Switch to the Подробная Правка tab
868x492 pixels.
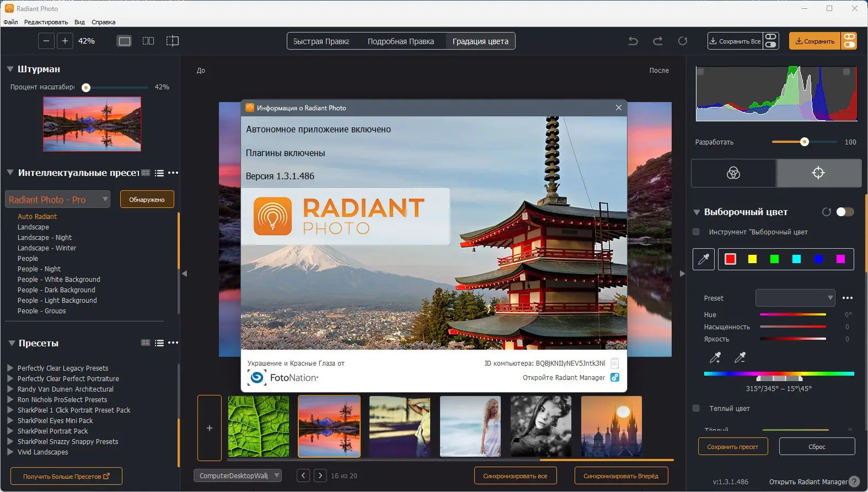click(401, 41)
